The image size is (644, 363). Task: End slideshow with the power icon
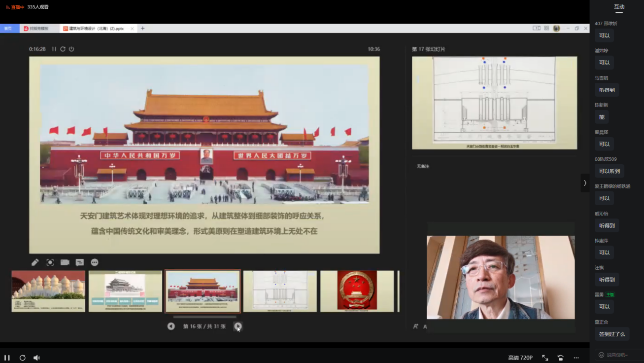pos(71,49)
